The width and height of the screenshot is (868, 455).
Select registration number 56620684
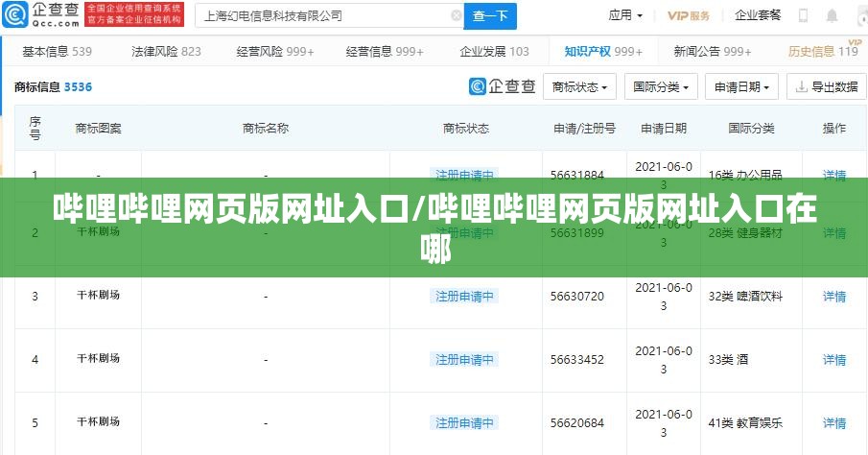click(576, 423)
